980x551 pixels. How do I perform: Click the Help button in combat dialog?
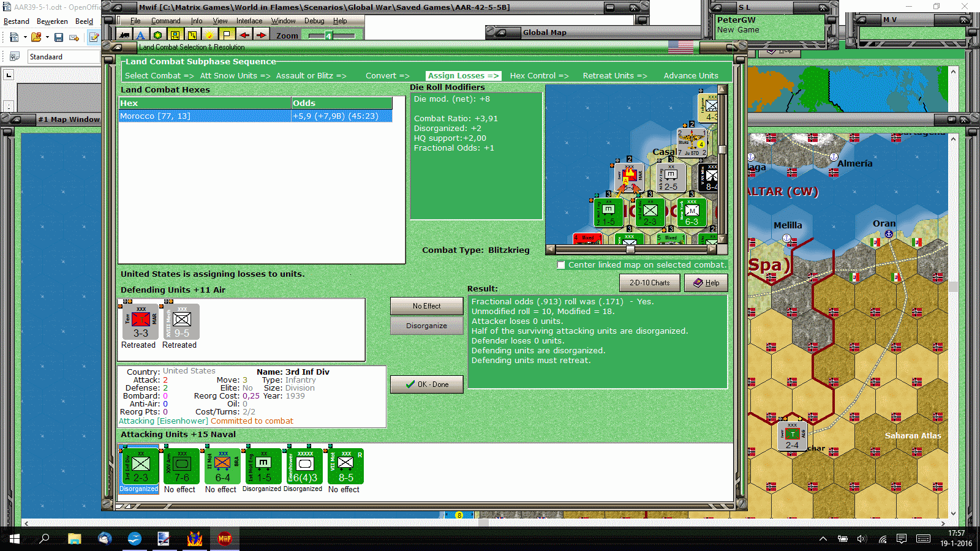tap(706, 283)
